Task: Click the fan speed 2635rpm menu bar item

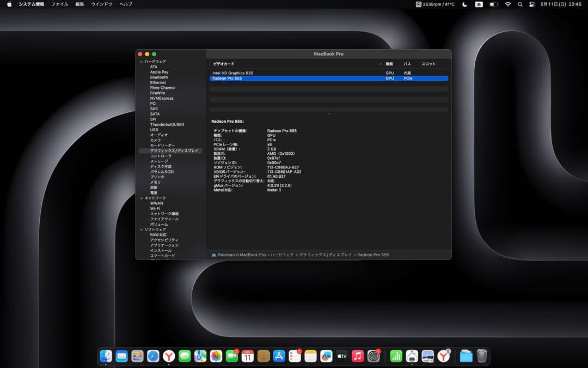Action: point(435,4)
